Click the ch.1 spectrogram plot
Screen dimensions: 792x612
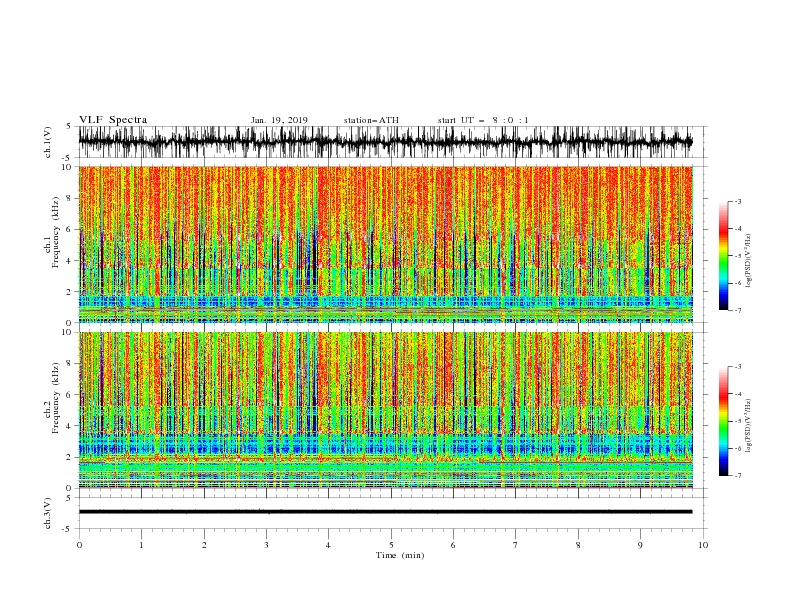[386, 244]
